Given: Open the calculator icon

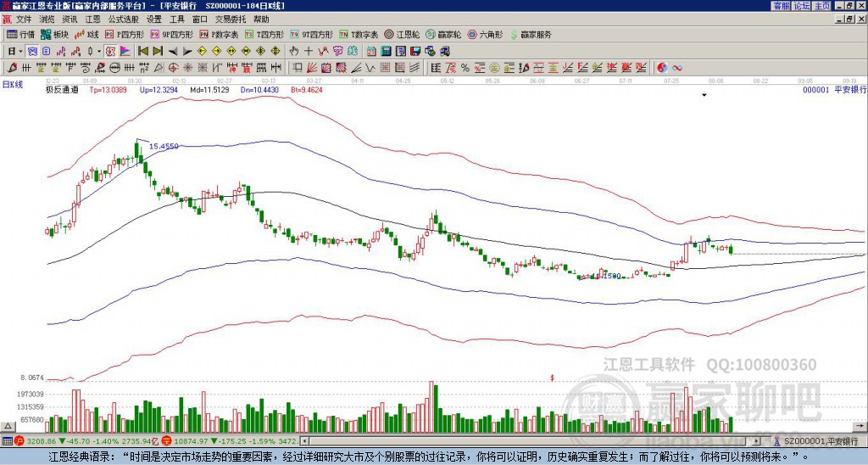Looking at the screenshot, I should coord(387,52).
